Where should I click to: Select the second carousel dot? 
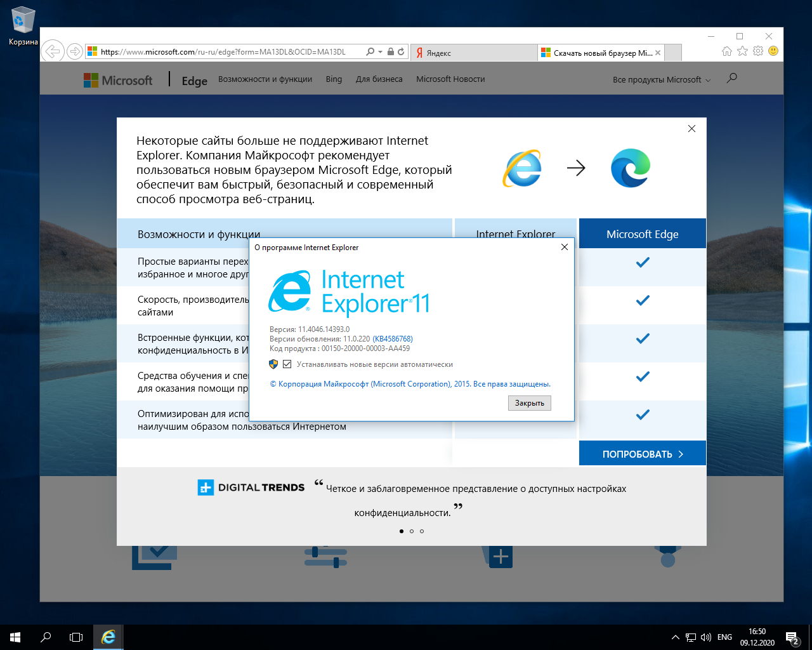[x=412, y=531]
